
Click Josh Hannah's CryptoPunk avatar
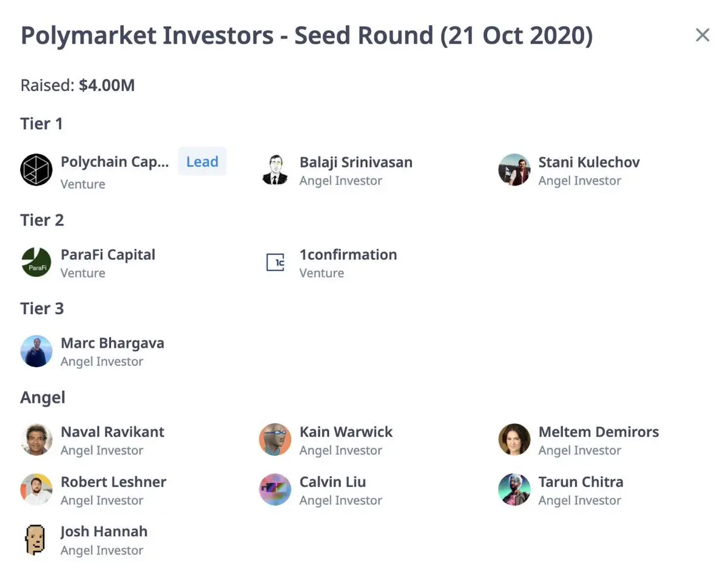point(36,539)
